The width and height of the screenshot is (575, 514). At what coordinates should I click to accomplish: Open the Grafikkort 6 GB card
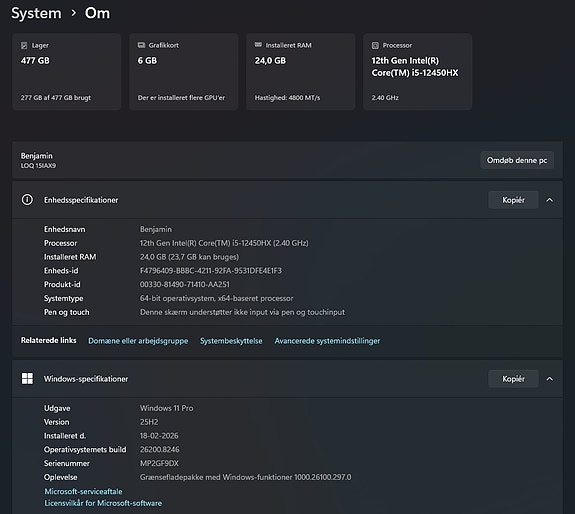click(184, 72)
